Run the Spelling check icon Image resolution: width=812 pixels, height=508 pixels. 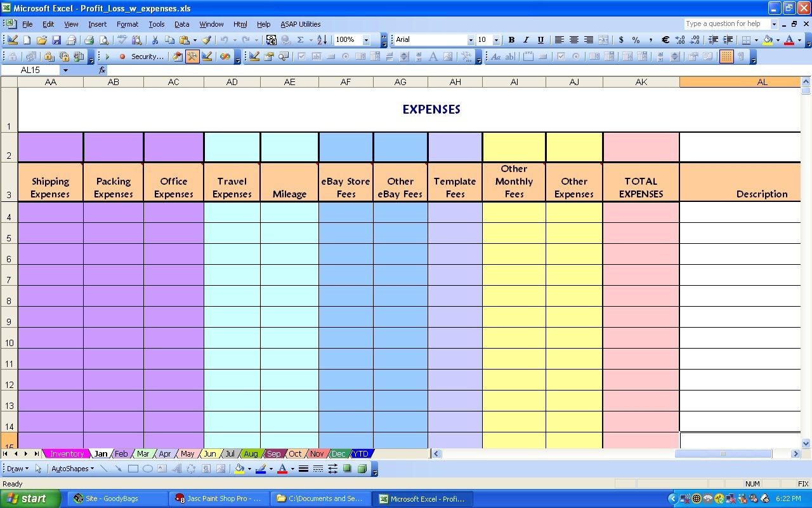[x=119, y=39]
